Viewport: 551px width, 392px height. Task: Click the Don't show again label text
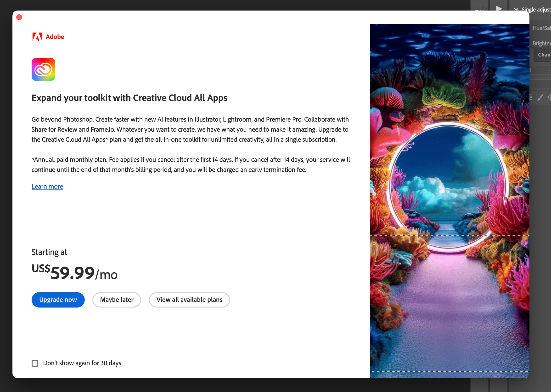pyautogui.click(x=82, y=363)
